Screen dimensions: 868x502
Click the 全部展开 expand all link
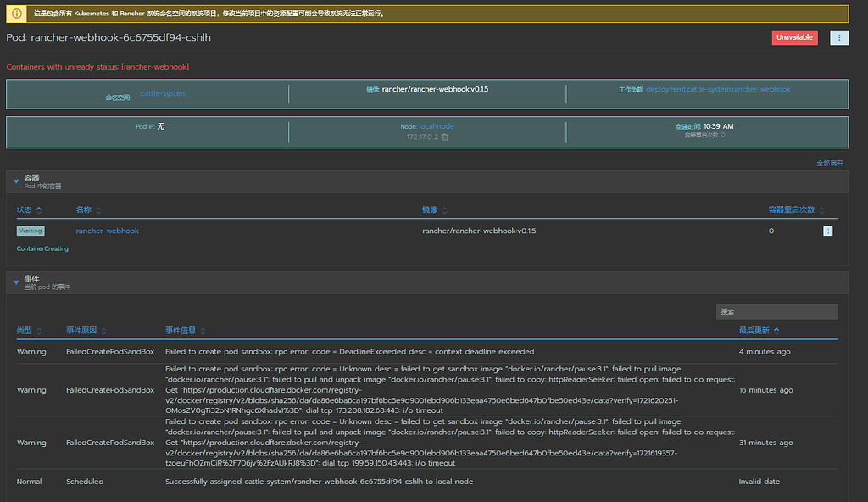tap(829, 163)
